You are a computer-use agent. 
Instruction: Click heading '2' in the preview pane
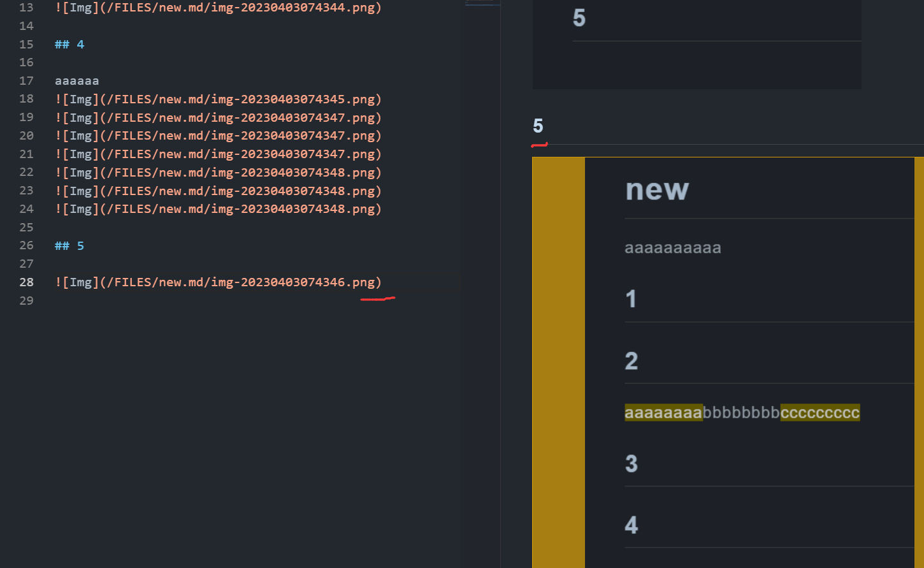pyautogui.click(x=630, y=360)
